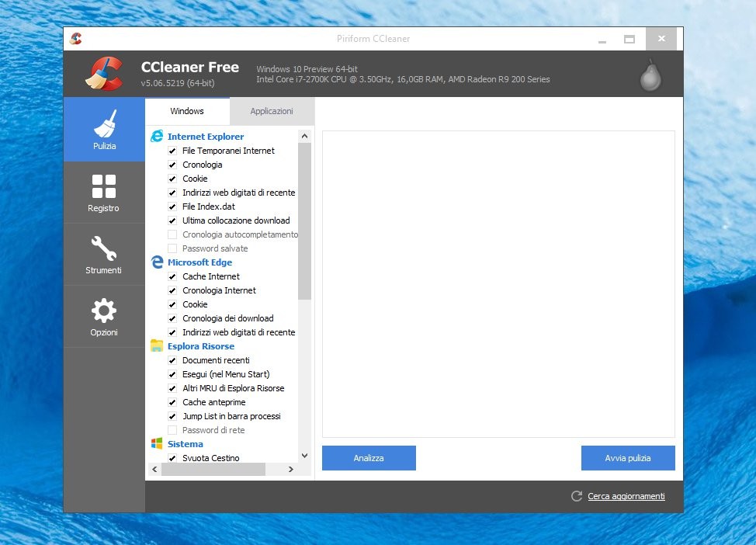Uncheck File Temporanei Internet checkbox
The width and height of the screenshot is (756, 545).
click(172, 151)
